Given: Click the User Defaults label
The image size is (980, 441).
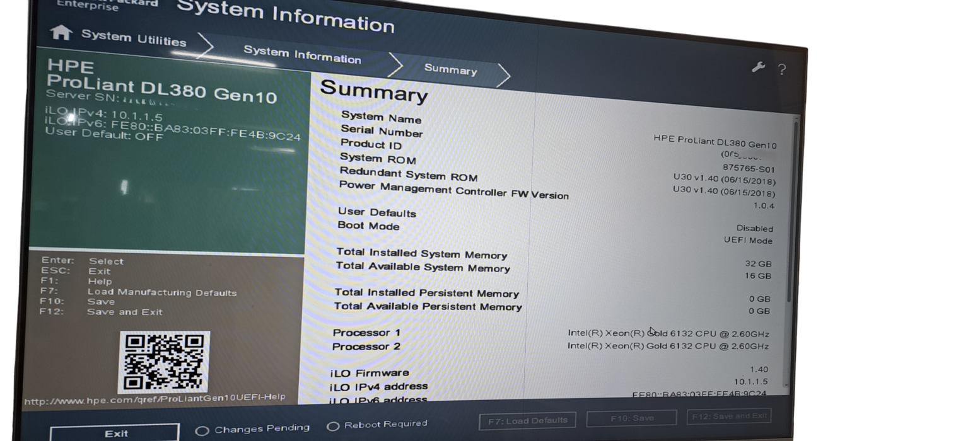Looking at the screenshot, I should [376, 212].
